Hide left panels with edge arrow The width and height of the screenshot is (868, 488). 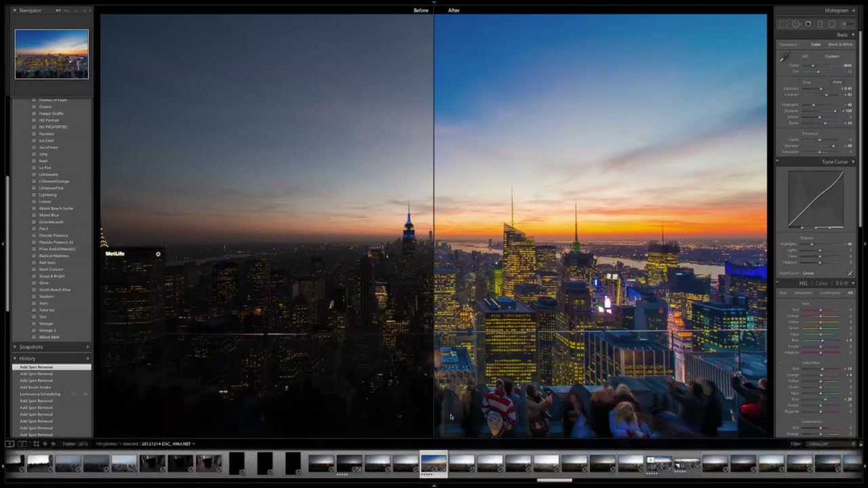tap(3, 244)
